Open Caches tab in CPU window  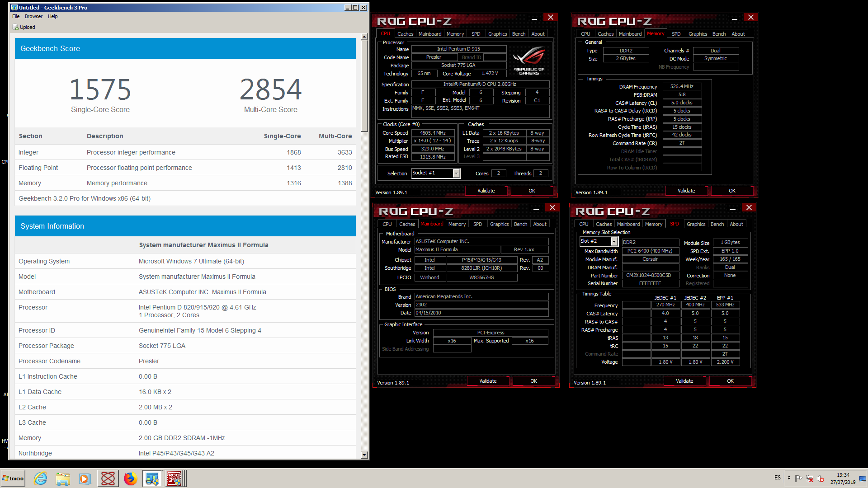pyautogui.click(x=405, y=34)
